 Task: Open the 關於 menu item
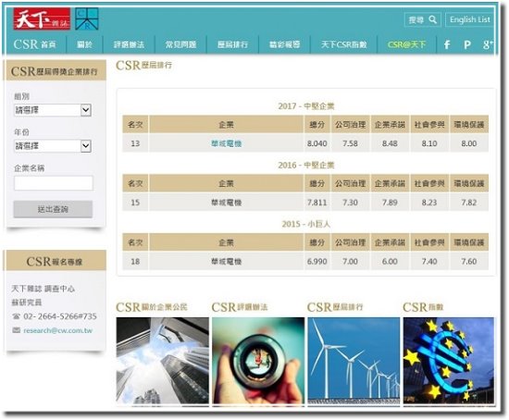85,44
